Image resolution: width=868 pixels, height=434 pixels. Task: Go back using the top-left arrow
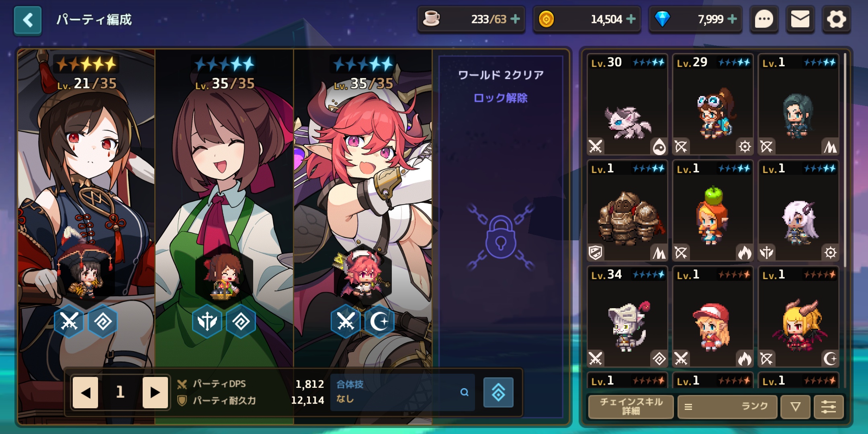pyautogui.click(x=28, y=20)
